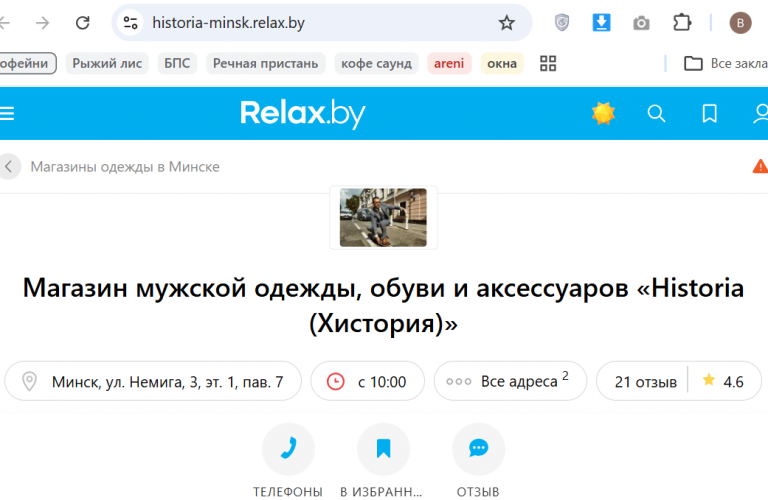Reload the page with refresh icon
This screenshot has width=768, height=500.
coord(82,23)
